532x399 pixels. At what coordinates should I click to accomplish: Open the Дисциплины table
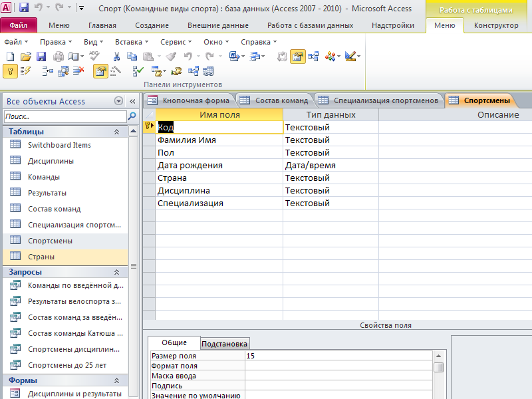tap(65, 161)
